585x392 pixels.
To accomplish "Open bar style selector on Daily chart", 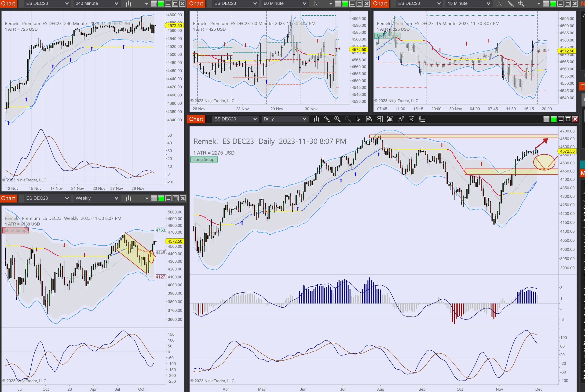I will pos(316,119).
